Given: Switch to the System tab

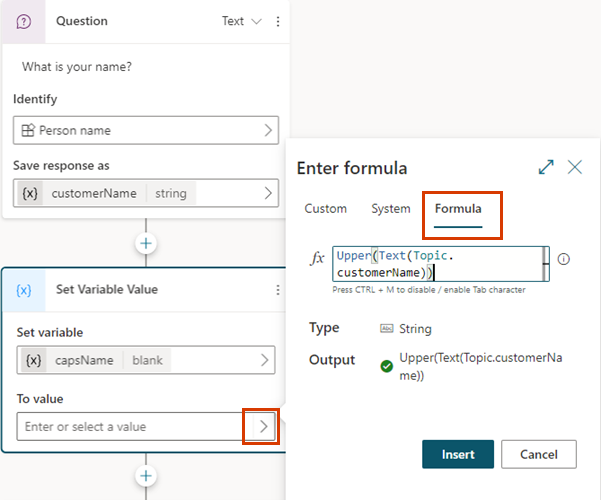Looking at the screenshot, I should click(390, 209).
